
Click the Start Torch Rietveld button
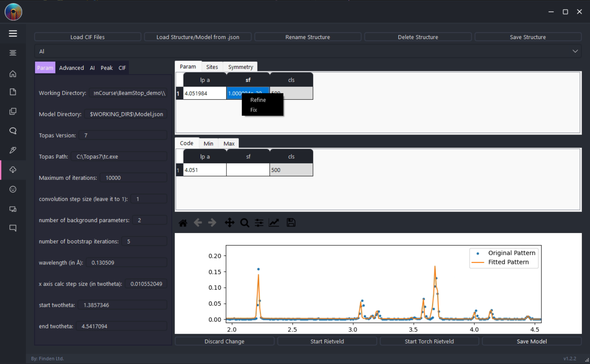click(x=429, y=341)
